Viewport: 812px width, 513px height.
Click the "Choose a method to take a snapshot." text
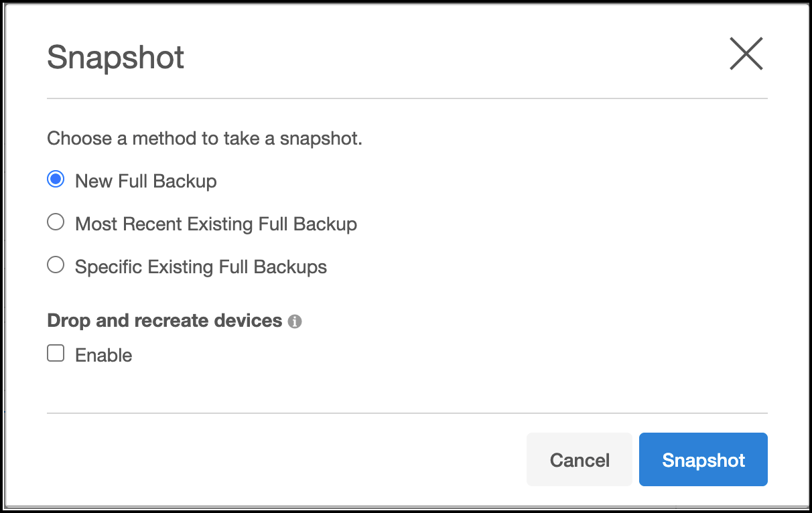tap(204, 139)
